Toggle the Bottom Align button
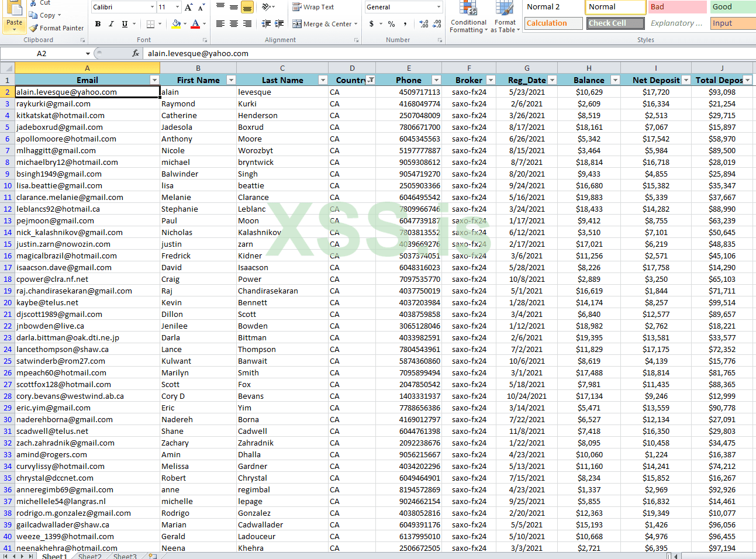The height and width of the screenshot is (559, 756). coord(247,7)
